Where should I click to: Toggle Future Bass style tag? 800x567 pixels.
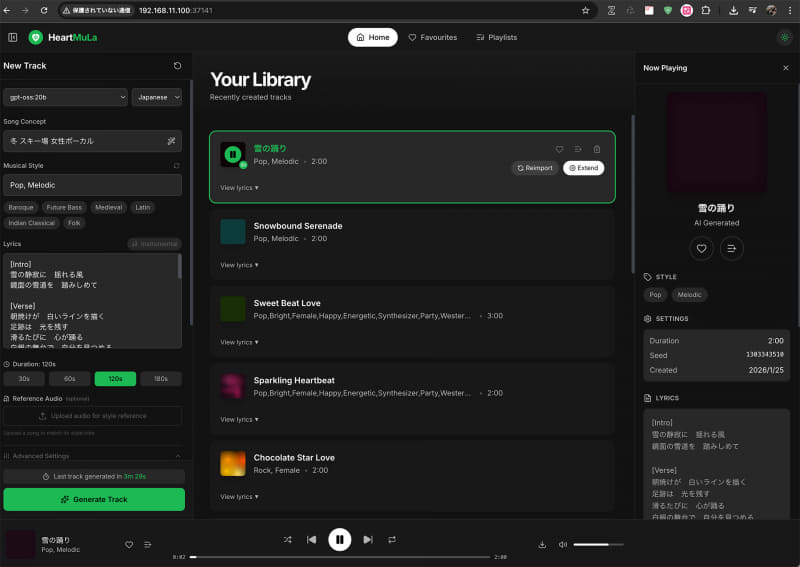click(64, 207)
